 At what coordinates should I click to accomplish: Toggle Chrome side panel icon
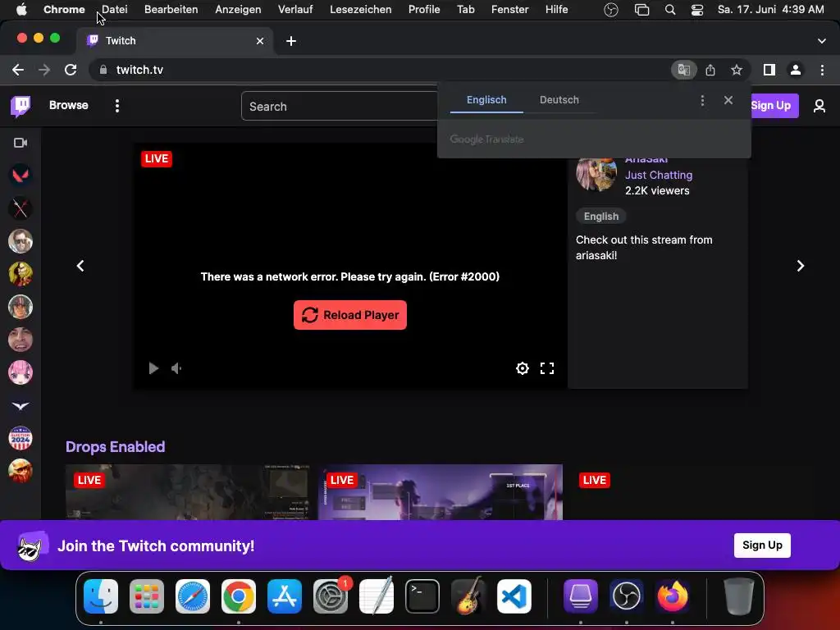click(769, 70)
